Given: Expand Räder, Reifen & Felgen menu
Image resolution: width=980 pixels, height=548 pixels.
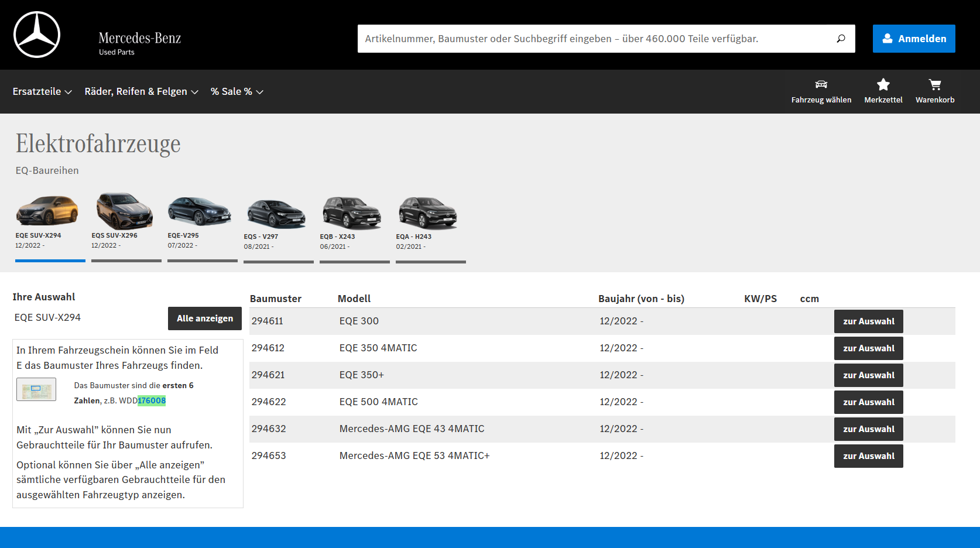Looking at the screenshot, I should tap(141, 91).
